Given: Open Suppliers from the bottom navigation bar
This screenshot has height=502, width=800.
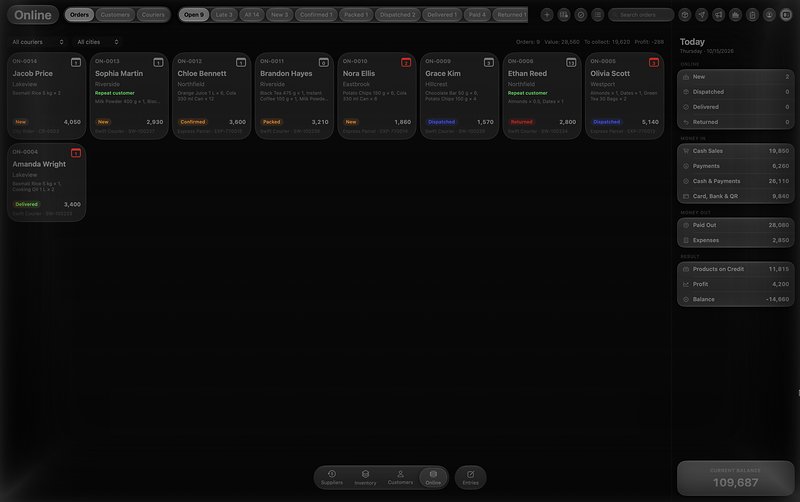Looking at the screenshot, I should pyautogui.click(x=332, y=478).
